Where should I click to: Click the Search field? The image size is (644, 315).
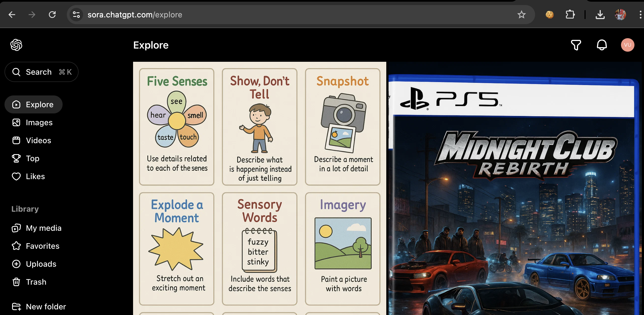[x=42, y=72]
